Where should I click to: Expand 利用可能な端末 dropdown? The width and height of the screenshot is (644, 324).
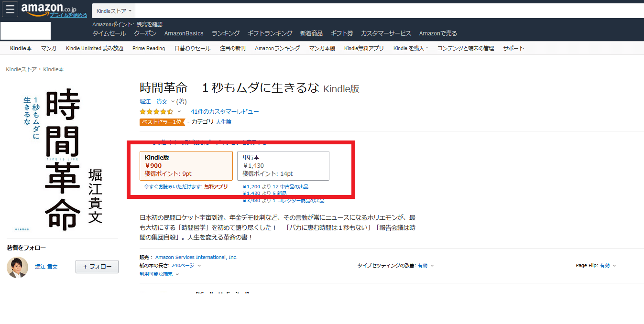159,274
